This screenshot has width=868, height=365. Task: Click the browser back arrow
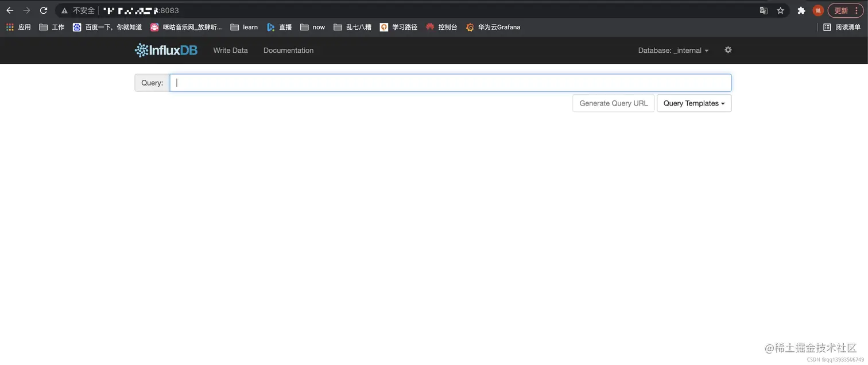point(10,10)
